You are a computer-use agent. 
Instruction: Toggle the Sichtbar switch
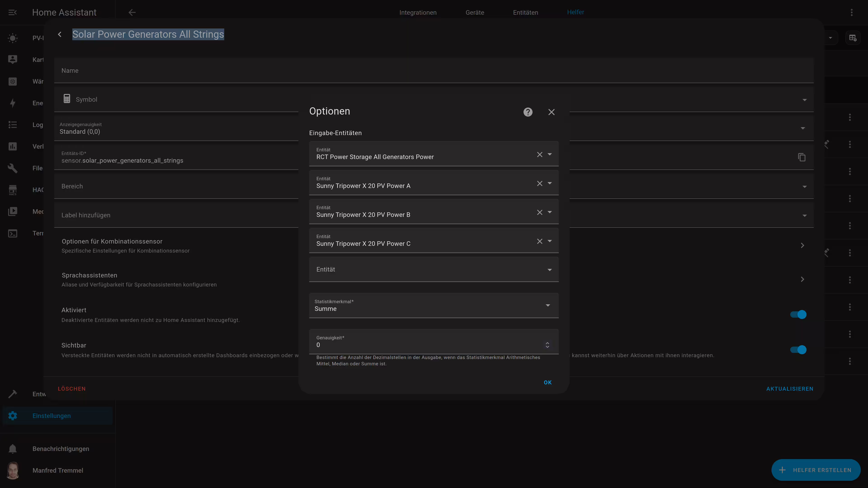coord(798,350)
